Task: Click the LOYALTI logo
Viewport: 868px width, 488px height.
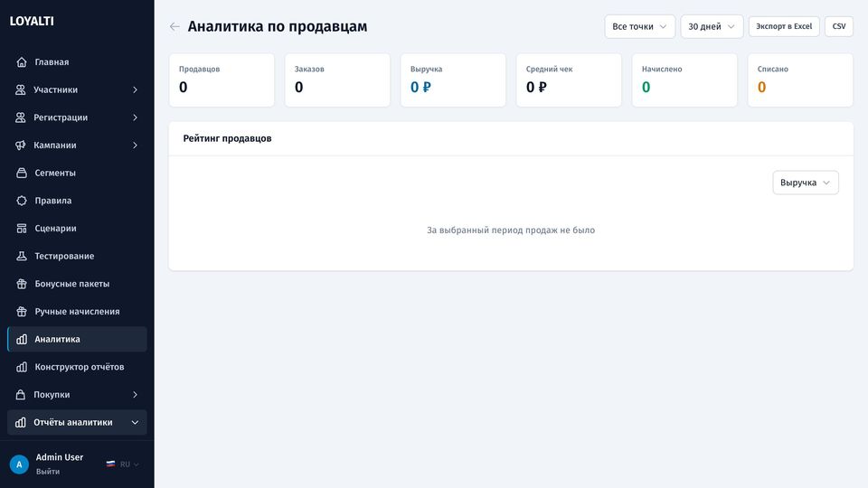Action: pyautogui.click(x=32, y=21)
